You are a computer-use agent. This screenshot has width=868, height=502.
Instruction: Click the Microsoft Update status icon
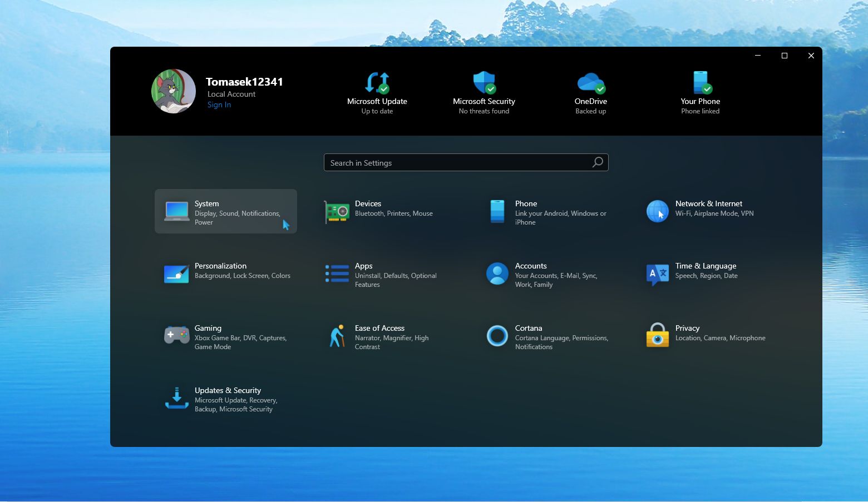tap(377, 82)
